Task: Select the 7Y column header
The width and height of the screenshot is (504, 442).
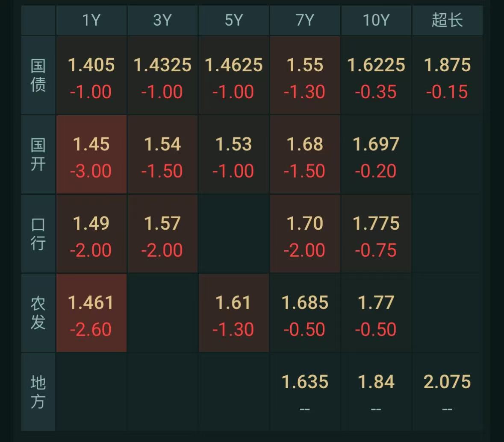Action: click(x=305, y=20)
